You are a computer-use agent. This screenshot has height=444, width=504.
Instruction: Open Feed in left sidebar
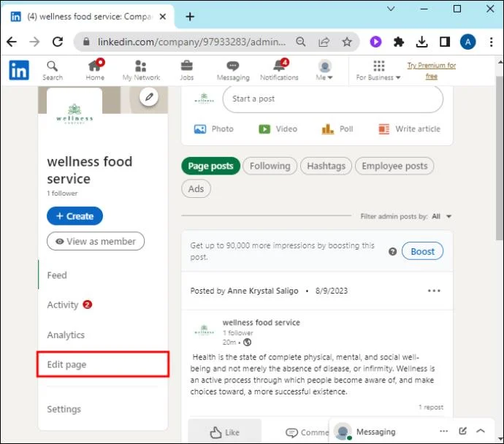pos(57,275)
